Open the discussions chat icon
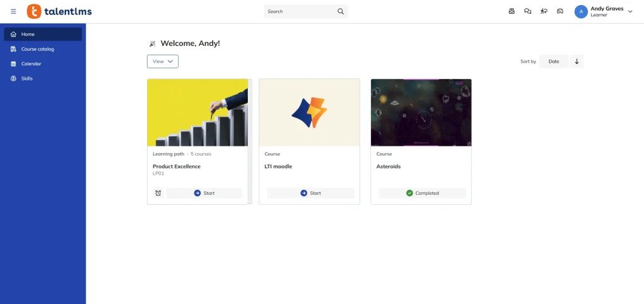The width and height of the screenshot is (644, 304). pos(528,11)
